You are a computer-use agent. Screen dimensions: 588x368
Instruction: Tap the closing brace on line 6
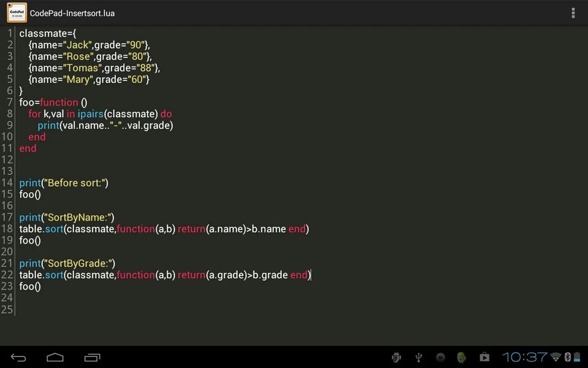point(21,91)
